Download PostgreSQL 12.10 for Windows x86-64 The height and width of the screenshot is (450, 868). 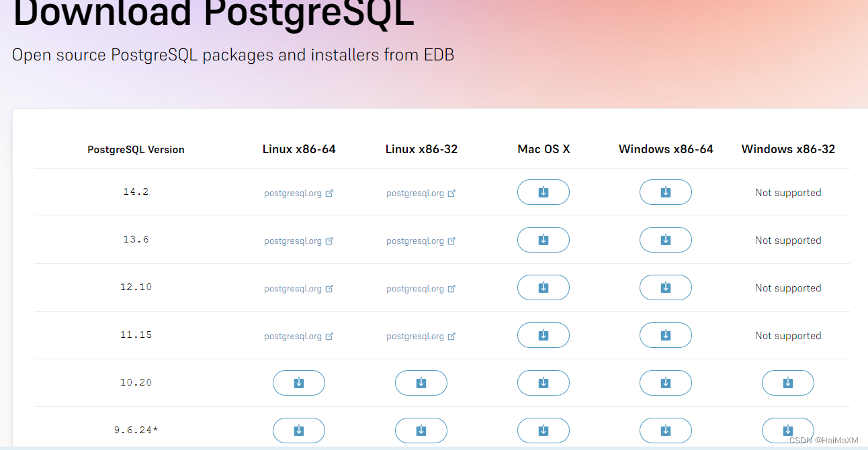pos(665,287)
